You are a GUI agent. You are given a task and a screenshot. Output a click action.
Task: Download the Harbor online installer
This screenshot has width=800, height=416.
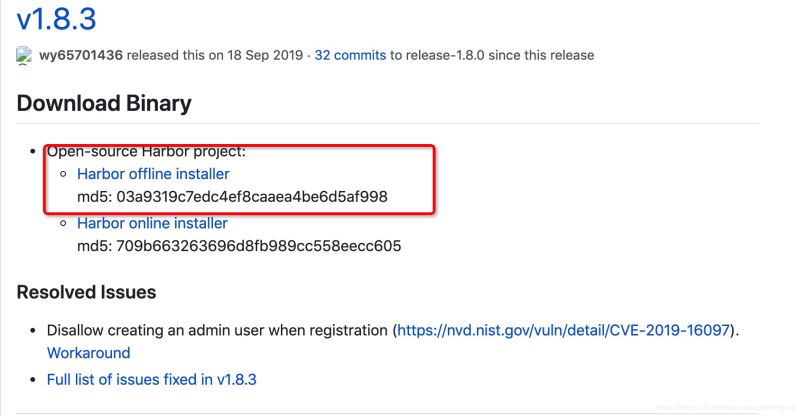(x=152, y=223)
